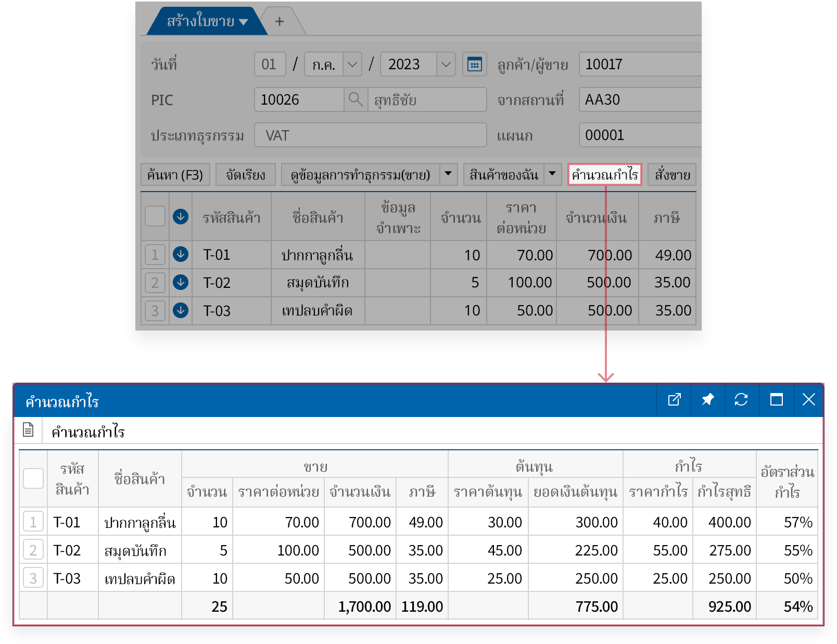Expand the year dropdown showing 2023
Viewport: 837px width, 644px height.
click(x=446, y=65)
